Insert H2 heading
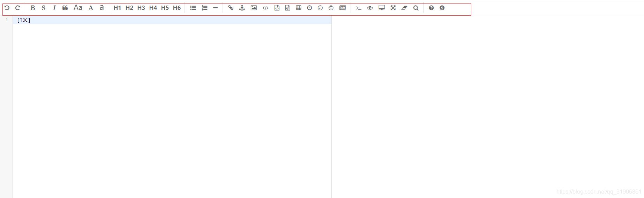 (x=129, y=8)
